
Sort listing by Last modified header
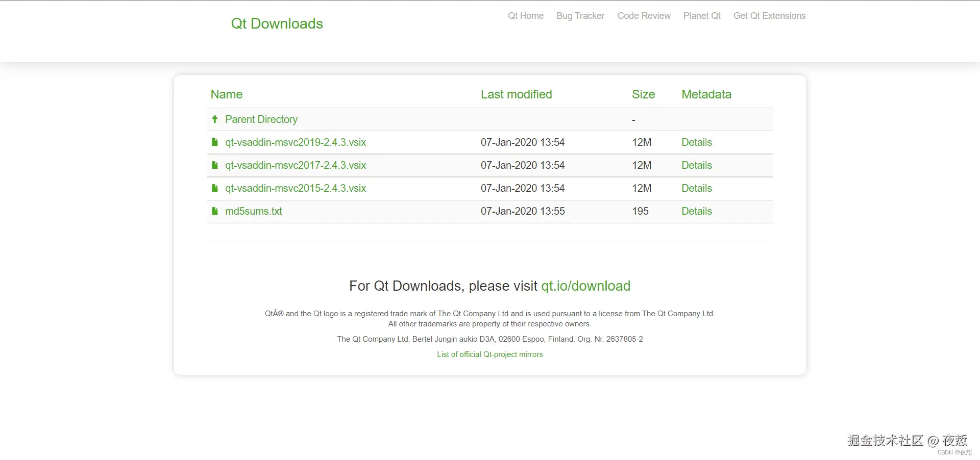(x=517, y=94)
